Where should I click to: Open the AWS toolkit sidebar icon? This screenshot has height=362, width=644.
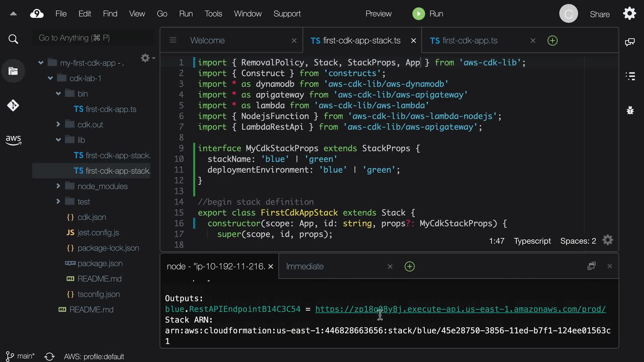point(13,140)
